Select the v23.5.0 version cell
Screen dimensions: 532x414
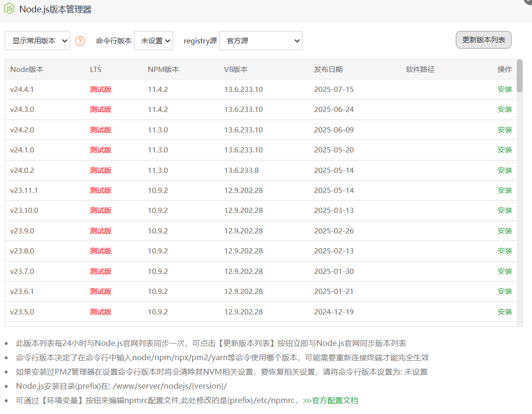22,312
